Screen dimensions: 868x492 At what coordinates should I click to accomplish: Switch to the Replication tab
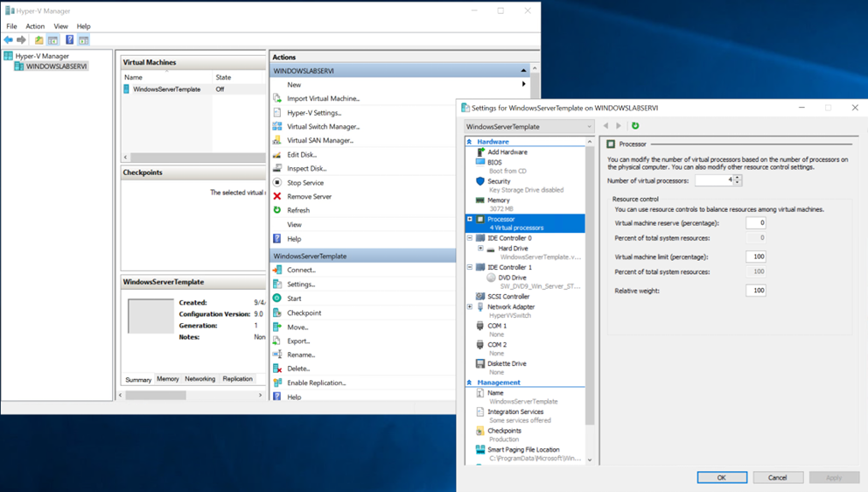pyautogui.click(x=237, y=379)
